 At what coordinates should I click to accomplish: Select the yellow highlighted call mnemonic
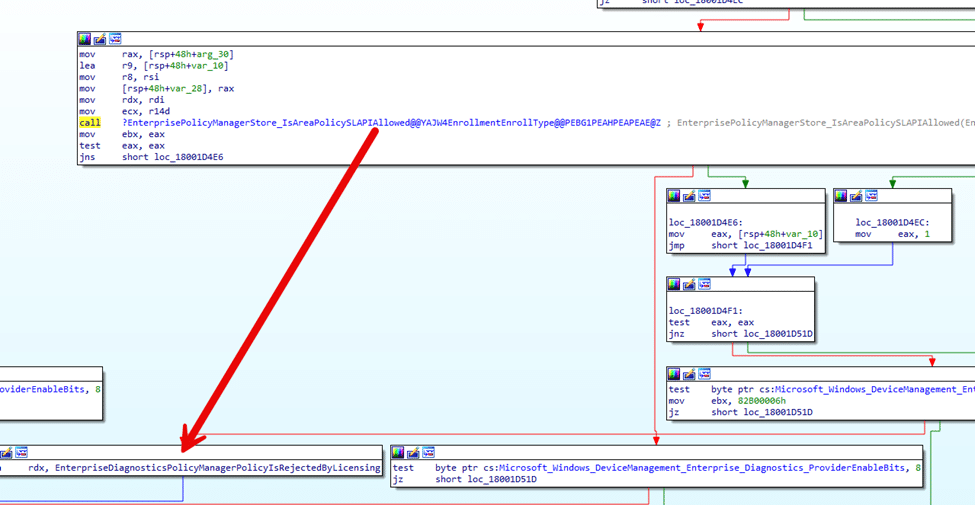(x=90, y=123)
